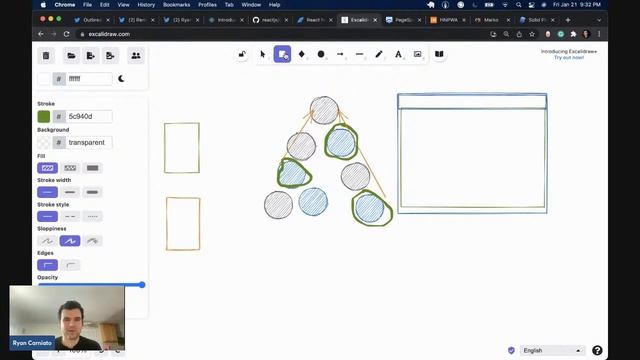Open the library book icon
640x360 pixels.
(x=439, y=54)
